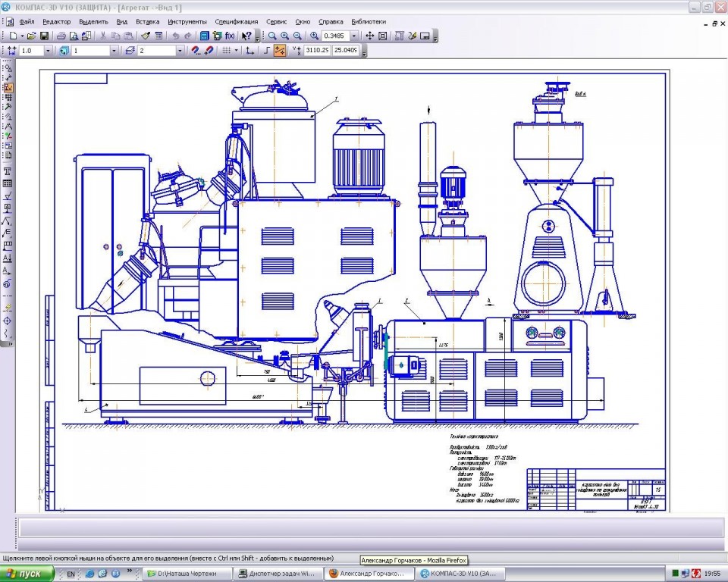
Task: Toggle global snaps with the magnet icon
Action: tap(196, 51)
